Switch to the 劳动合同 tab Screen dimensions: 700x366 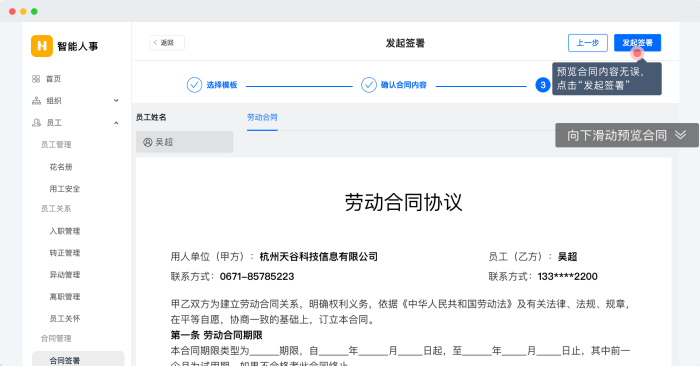click(262, 117)
